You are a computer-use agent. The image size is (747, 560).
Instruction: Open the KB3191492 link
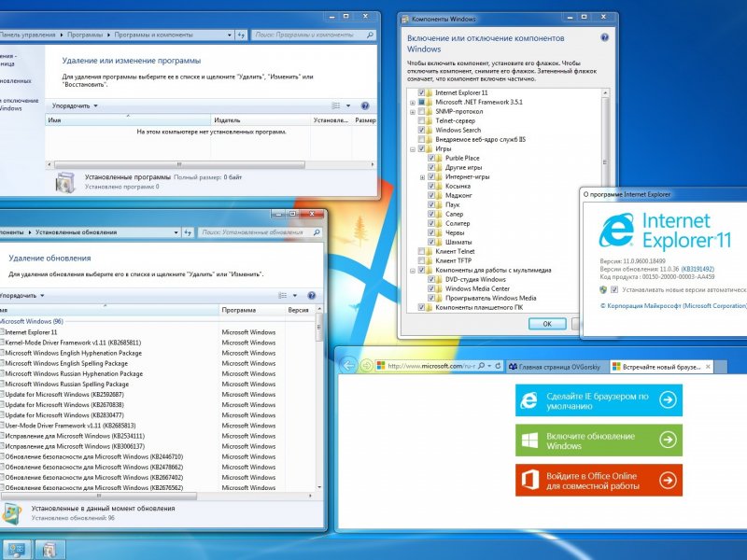698,269
